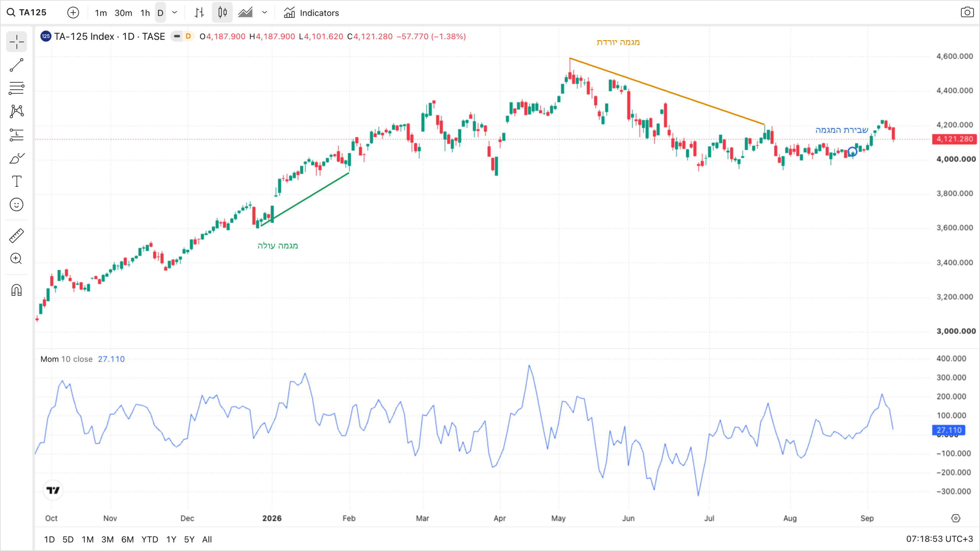980x551 pixels.
Task: Set range to 1M
Action: tap(88, 540)
